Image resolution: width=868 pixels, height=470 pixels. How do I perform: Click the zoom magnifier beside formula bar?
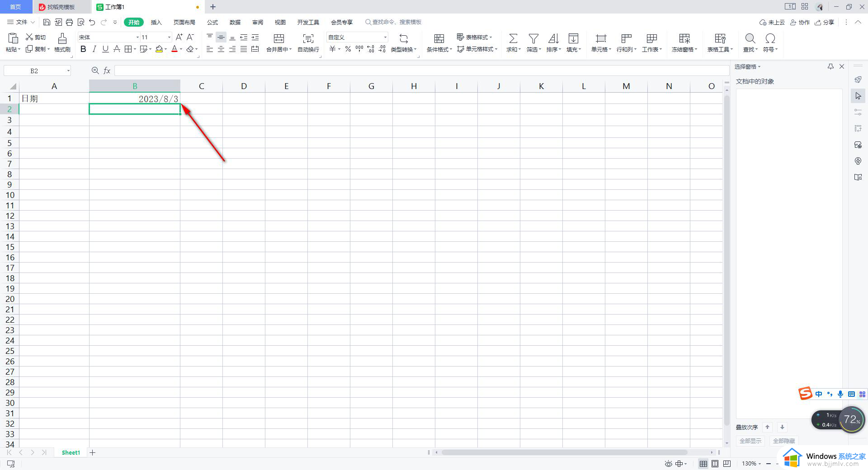click(95, 70)
